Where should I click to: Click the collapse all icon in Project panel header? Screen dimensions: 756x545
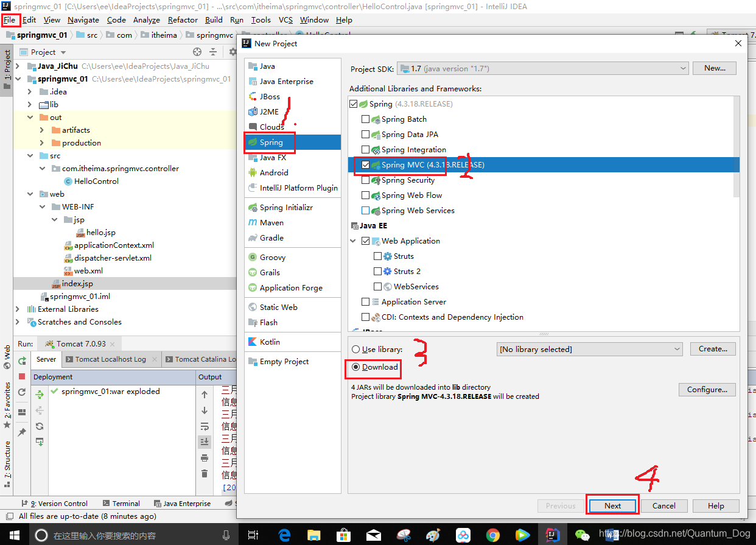tap(213, 52)
